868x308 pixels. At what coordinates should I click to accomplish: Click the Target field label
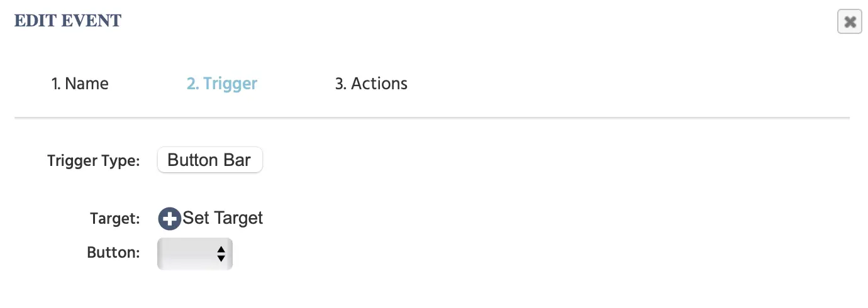pyautogui.click(x=114, y=219)
